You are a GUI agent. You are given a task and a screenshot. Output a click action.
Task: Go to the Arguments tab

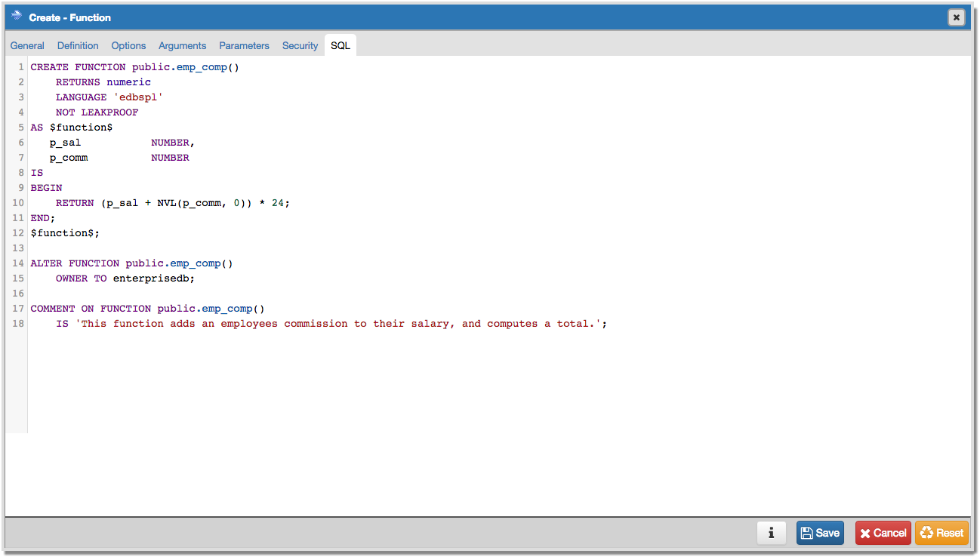coord(182,46)
